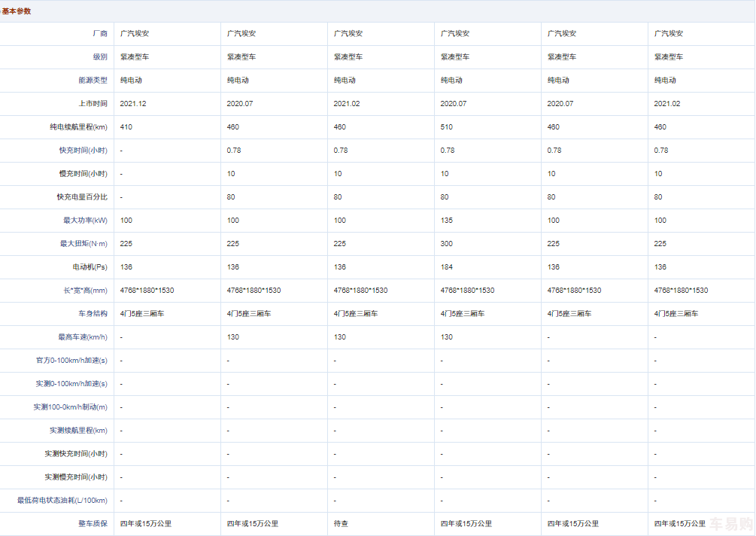Click the 级别 row label
The image size is (756, 536).
click(x=100, y=57)
